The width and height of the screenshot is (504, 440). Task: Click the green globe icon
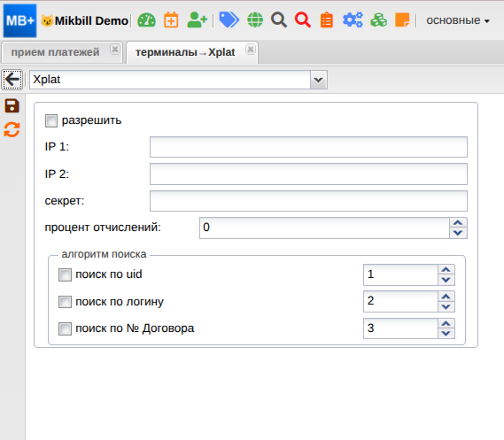coord(255,20)
